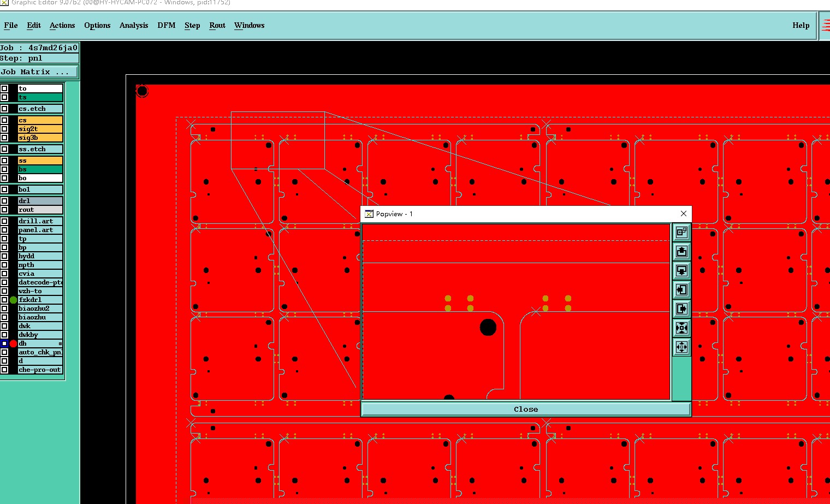Click the small grid marker on dh layer

pos(60,343)
